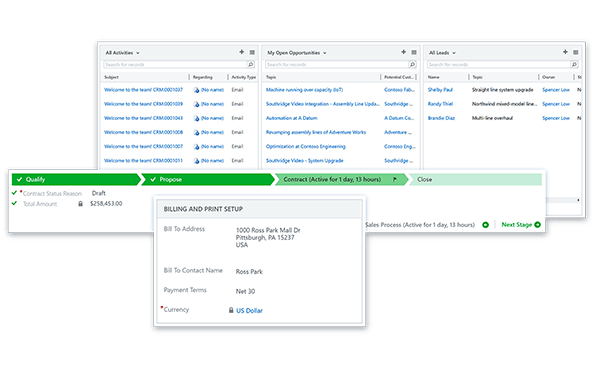This screenshot has height=366, width=594.
Task: Select the Propose stage
Action: (x=208, y=179)
